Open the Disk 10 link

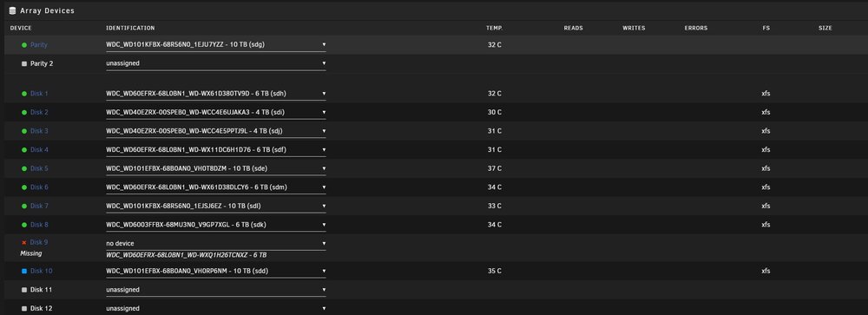click(x=41, y=272)
